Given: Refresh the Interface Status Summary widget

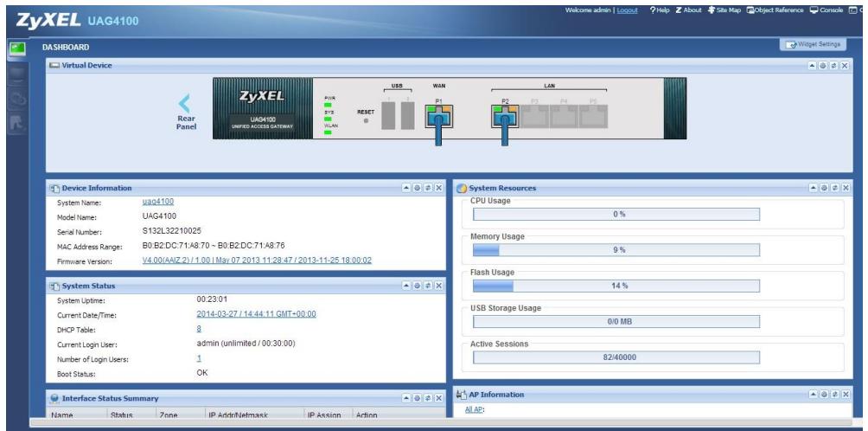Looking at the screenshot, I should pyautogui.click(x=428, y=398).
